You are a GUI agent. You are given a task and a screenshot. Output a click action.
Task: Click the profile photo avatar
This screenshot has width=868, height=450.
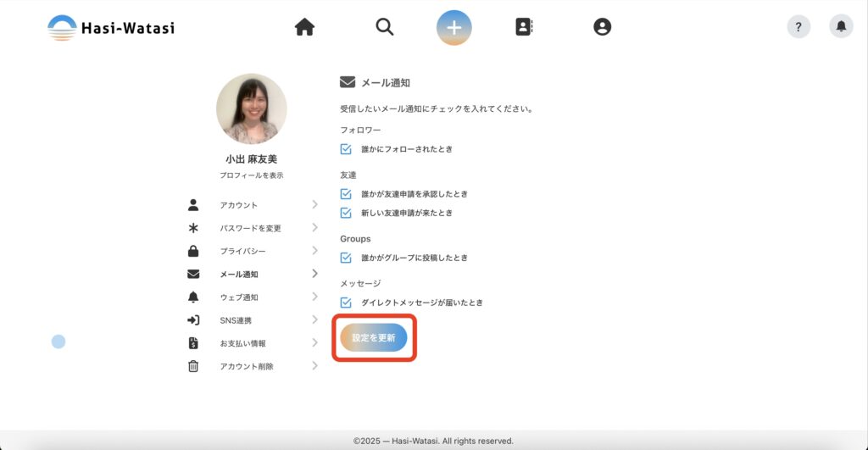251,108
